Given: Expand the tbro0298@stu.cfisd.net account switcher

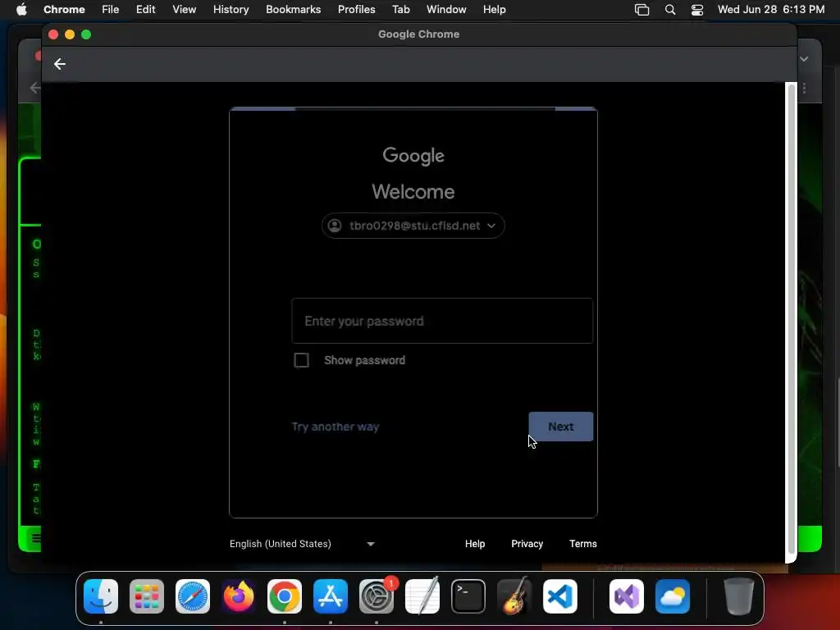Looking at the screenshot, I should pyautogui.click(x=413, y=226).
